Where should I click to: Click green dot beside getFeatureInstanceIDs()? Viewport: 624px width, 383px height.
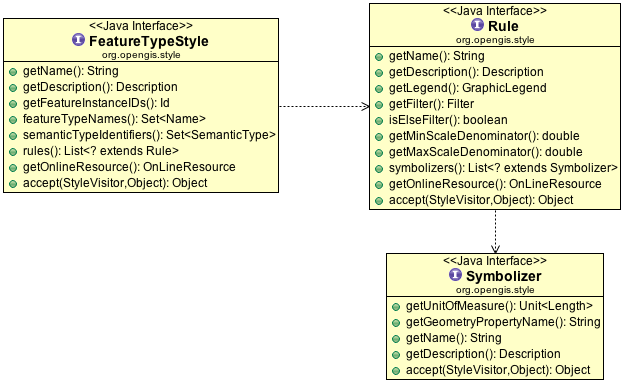(13, 104)
